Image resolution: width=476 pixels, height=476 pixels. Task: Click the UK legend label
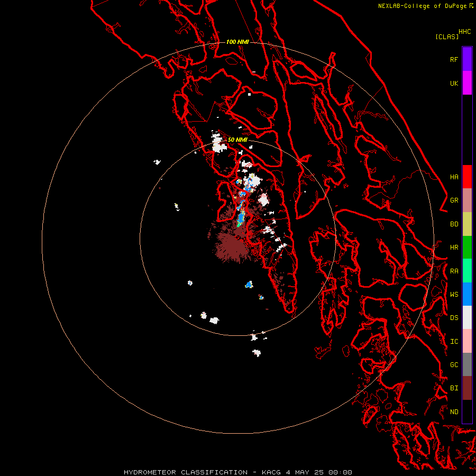pyautogui.click(x=454, y=83)
